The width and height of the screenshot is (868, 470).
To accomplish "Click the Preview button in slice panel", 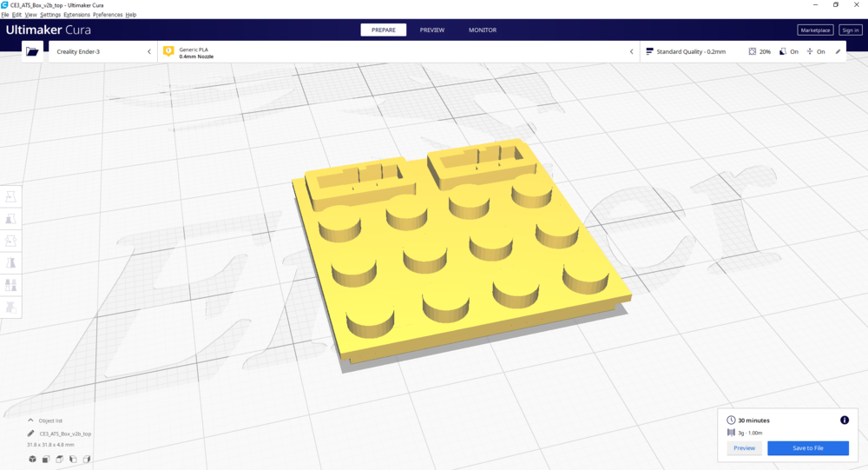I will tap(744, 447).
